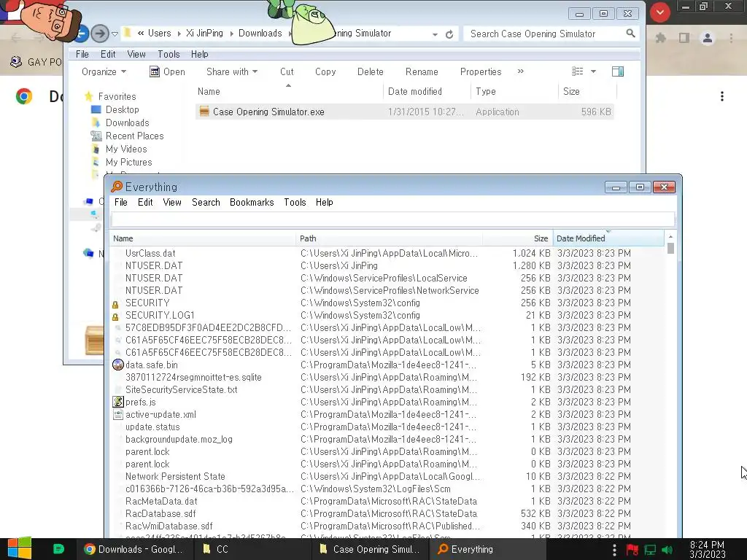Screen dimensions: 747x560
Task: Refresh the Explorer address bar
Action: [x=449, y=34]
